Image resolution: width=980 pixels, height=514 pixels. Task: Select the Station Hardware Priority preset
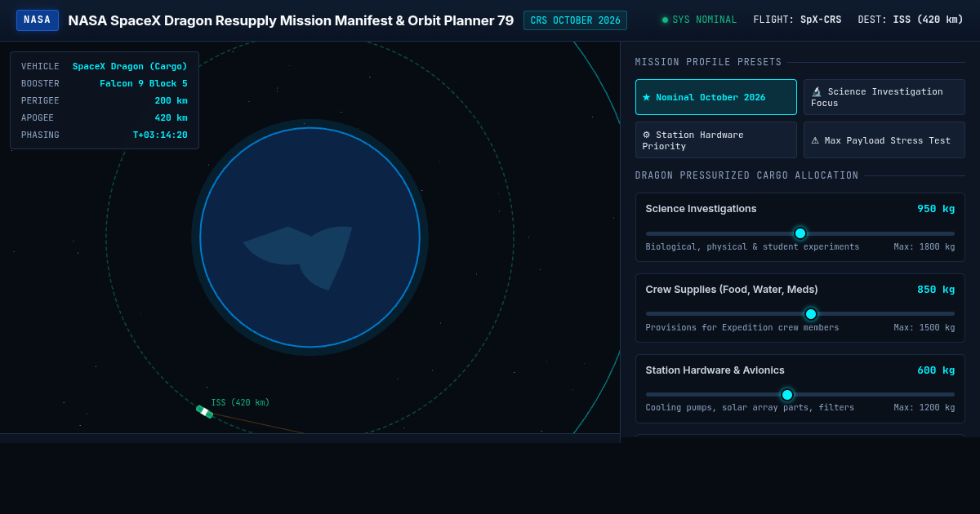tap(716, 140)
